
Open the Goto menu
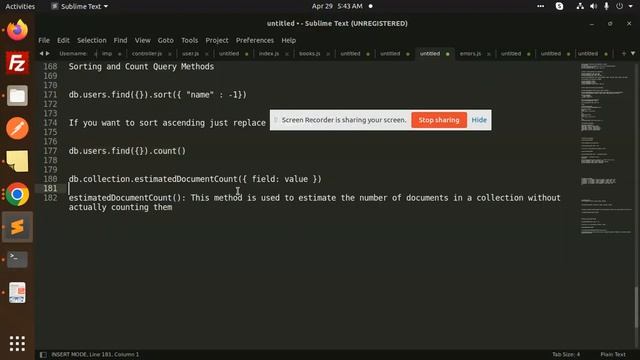(165, 40)
